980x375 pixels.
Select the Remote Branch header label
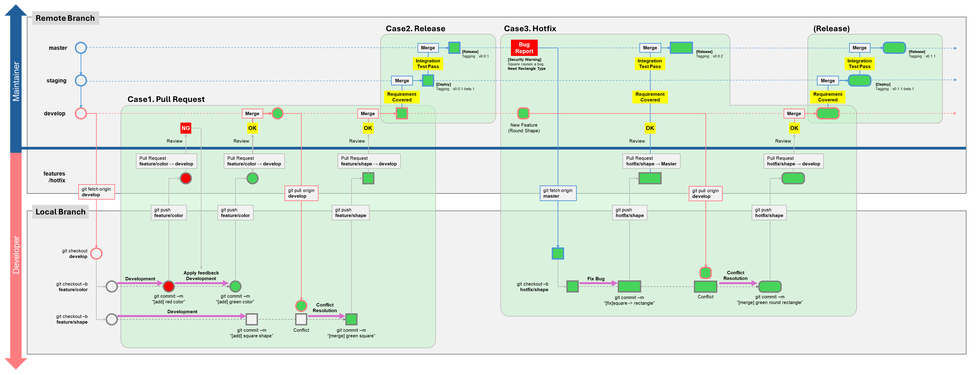point(65,18)
